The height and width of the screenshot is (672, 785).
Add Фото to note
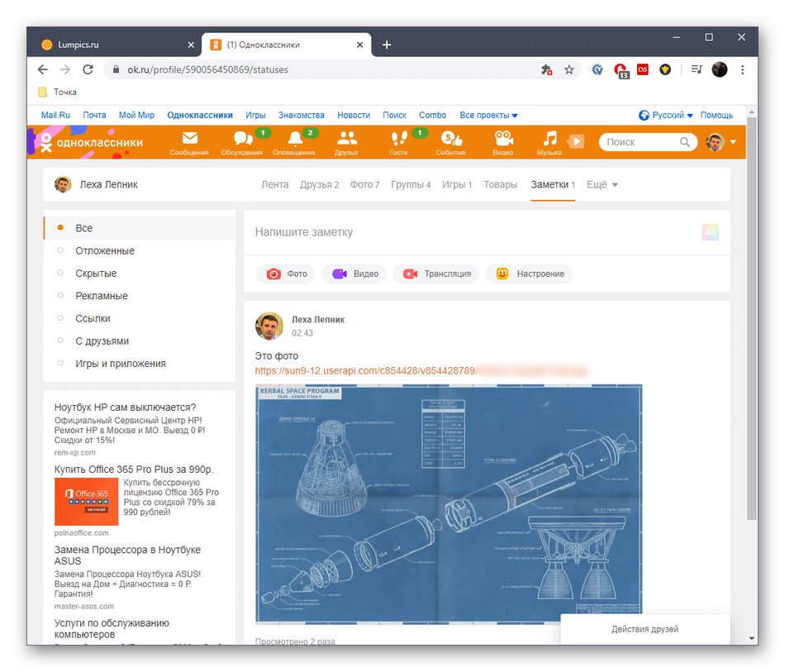tap(287, 274)
